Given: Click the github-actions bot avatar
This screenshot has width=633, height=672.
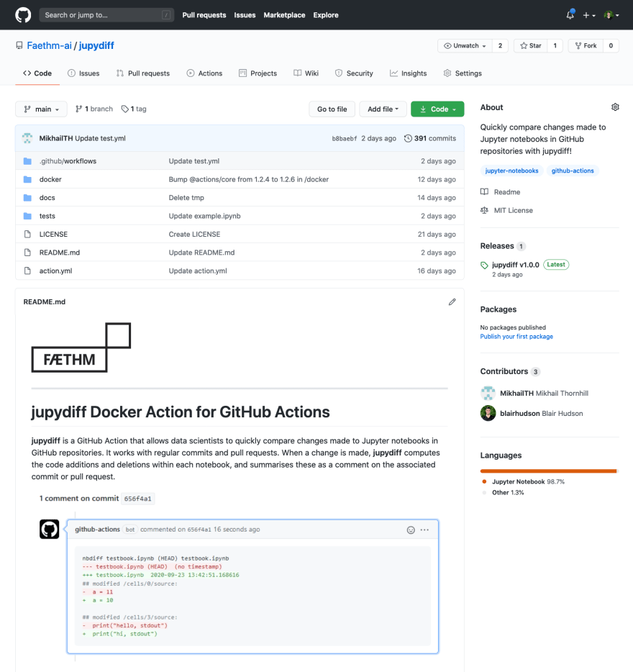Looking at the screenshot, I should pos(50,530).
